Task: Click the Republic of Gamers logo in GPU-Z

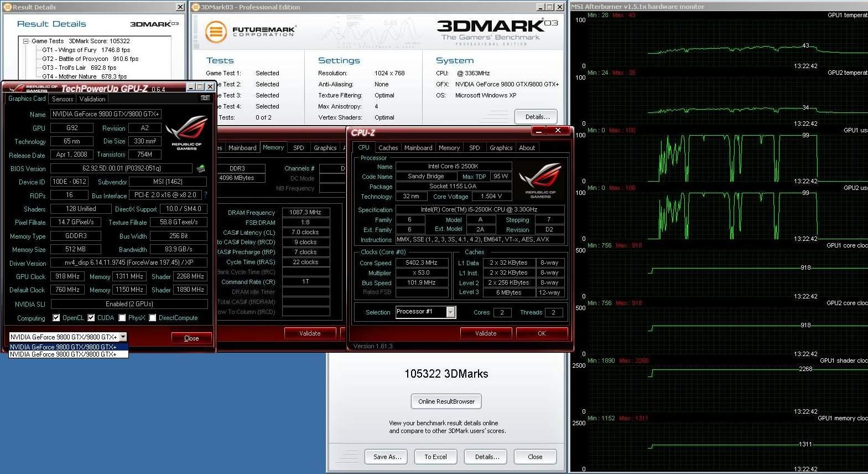Action: point(186,133)
